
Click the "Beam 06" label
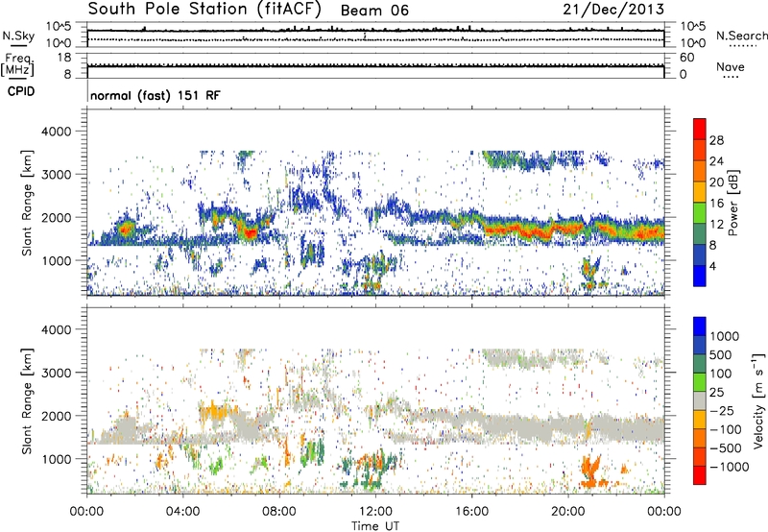pyautogui.click(x=374, y=11)
